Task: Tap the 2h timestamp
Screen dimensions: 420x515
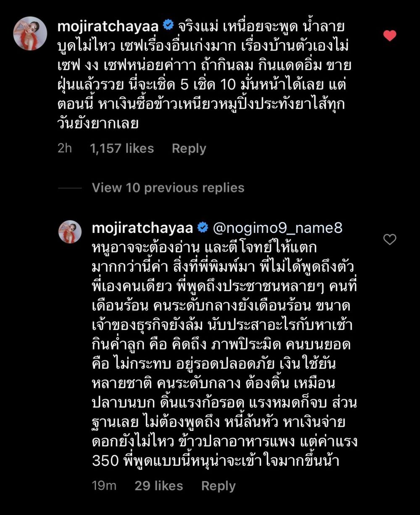Action: [x=65, y=148]
